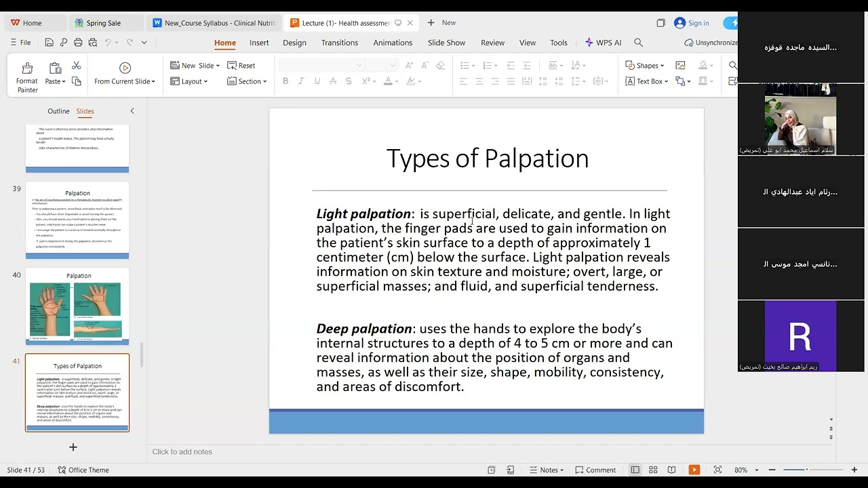This screenshot has width=868, height=488.
Task: Click the Decrease Indent icon
Action: pos(511,66)
